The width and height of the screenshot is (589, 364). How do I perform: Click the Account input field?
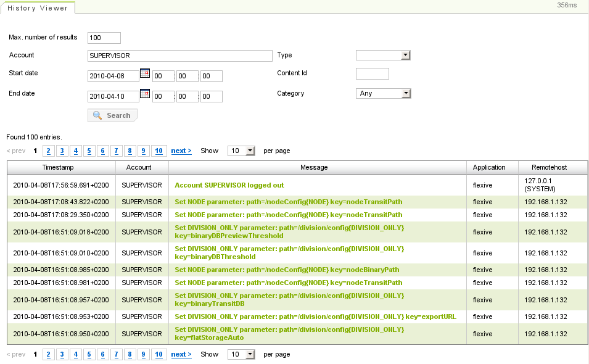(x=179, y=56)
